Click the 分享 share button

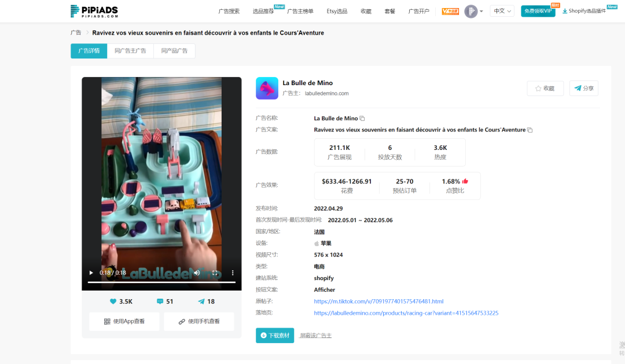[584, 88]
